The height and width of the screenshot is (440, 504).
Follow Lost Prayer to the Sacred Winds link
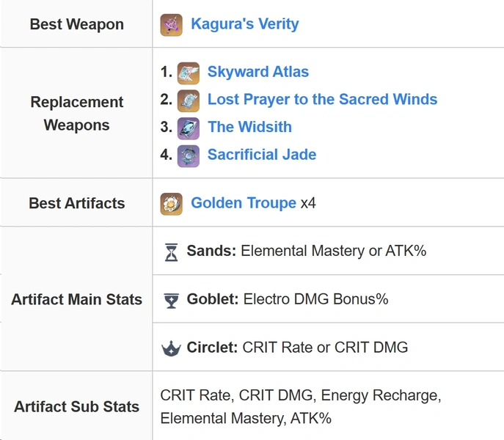tap(322, 99)
